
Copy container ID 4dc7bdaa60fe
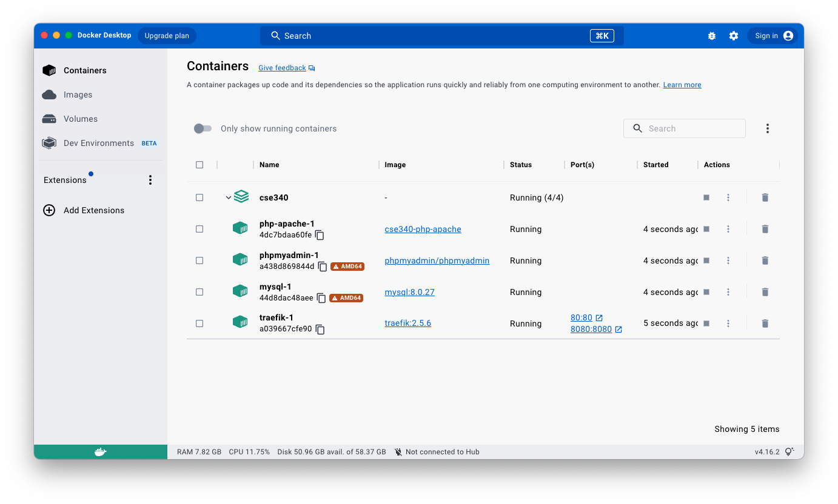click(320, 235)
